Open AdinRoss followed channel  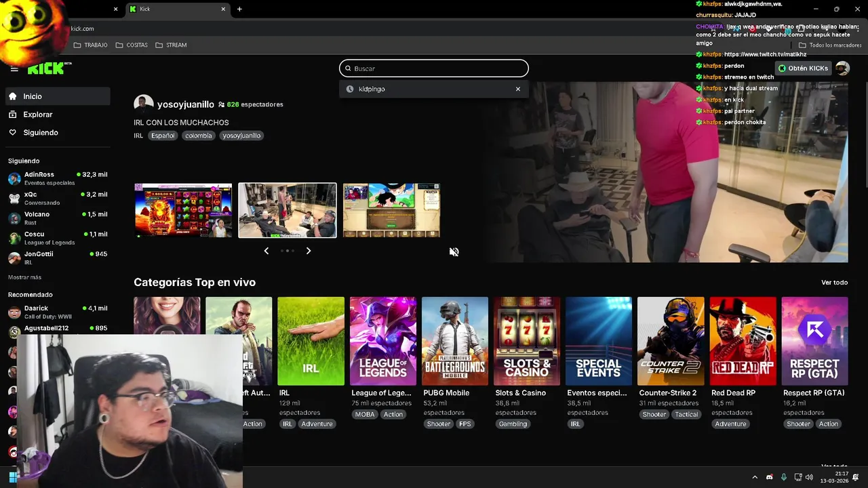[x=58, y=178]
